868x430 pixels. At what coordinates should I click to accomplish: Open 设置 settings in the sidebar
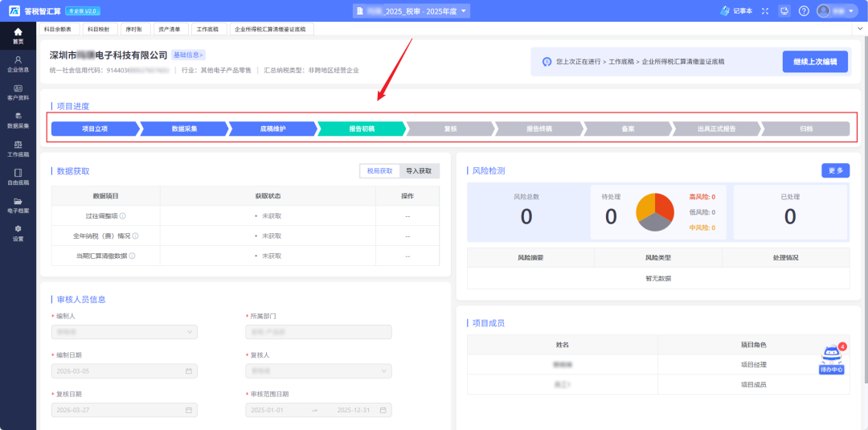coord(18,233)
